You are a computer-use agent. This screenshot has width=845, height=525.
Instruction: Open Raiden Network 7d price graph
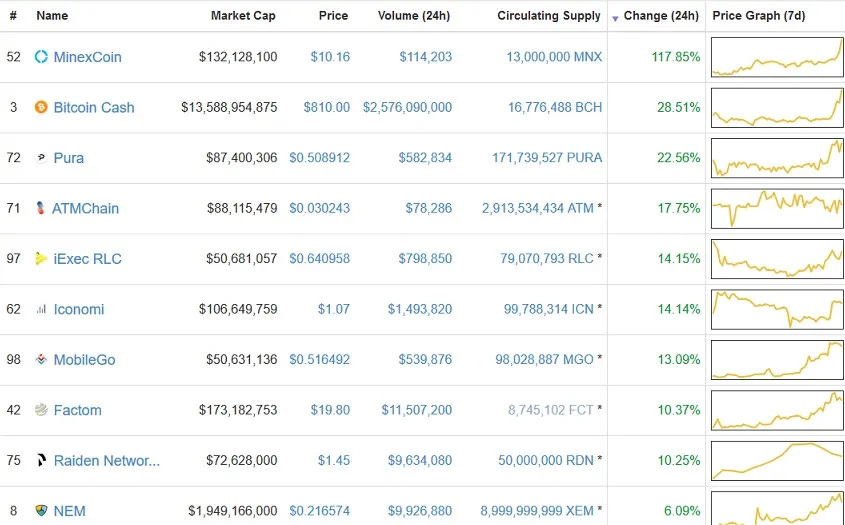click(777, 460)
